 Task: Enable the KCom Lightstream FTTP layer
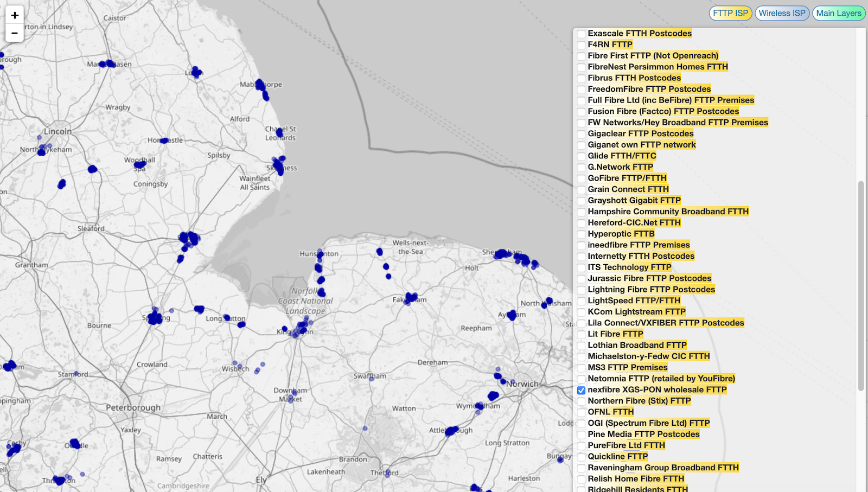pyautogui.click(x=581, y=312)
